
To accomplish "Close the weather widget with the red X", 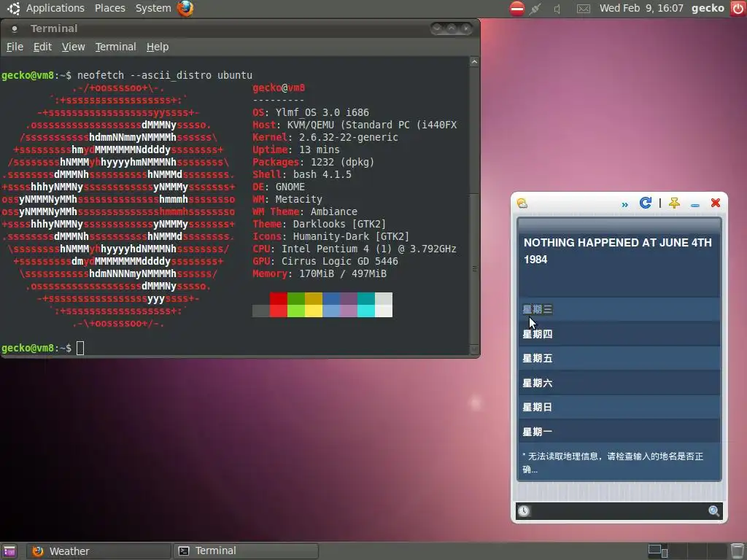I will (x=715, y=203).
